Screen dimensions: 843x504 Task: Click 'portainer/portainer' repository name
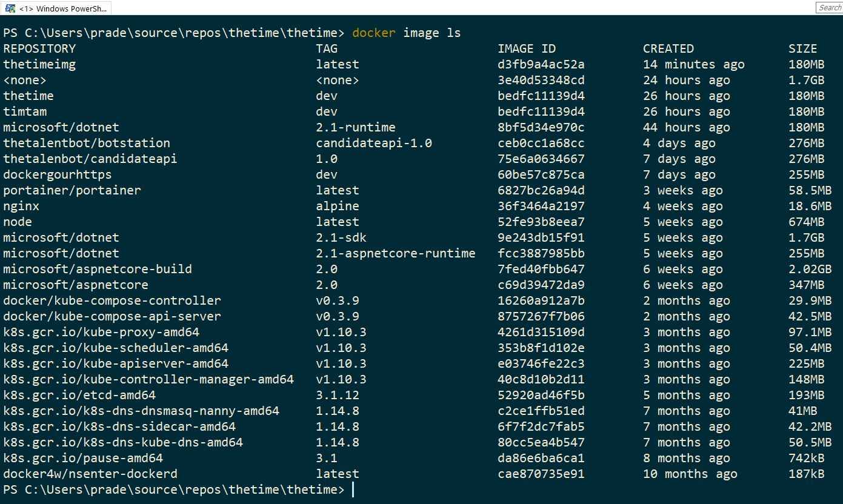(72, 190)
